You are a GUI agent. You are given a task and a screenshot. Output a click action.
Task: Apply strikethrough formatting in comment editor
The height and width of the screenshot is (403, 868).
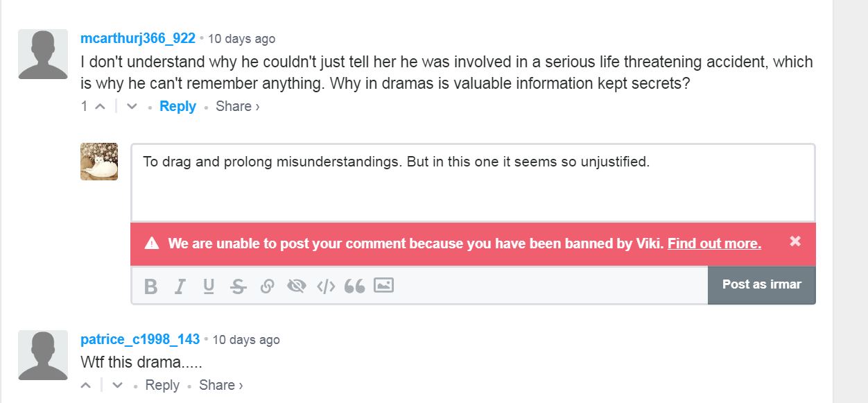tap(238, 286)
